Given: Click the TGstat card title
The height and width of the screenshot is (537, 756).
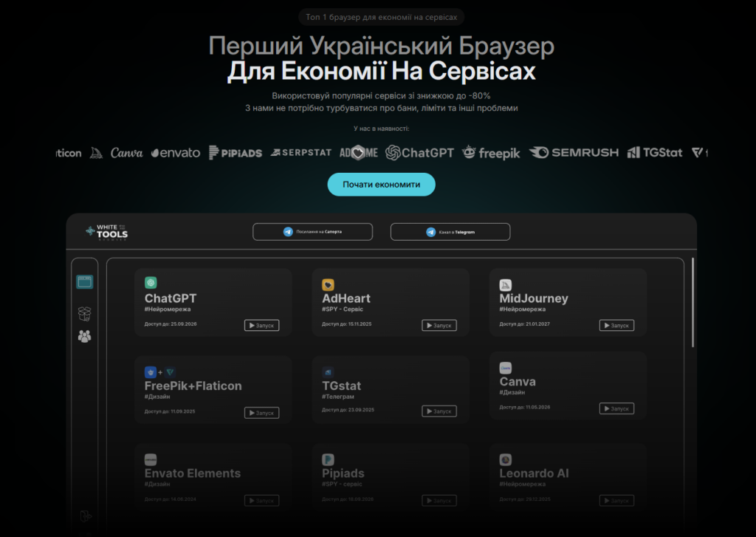Looking at the screenshot, I should pos(341,386).
